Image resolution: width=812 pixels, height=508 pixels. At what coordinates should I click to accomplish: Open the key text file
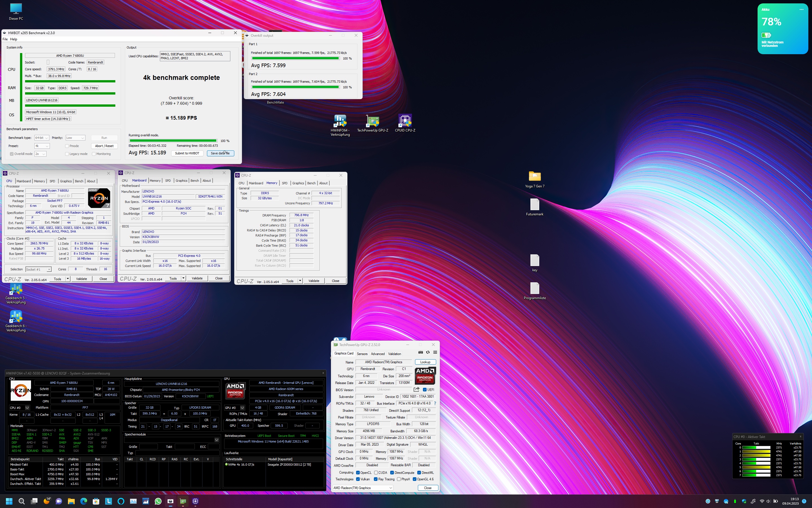535,263
